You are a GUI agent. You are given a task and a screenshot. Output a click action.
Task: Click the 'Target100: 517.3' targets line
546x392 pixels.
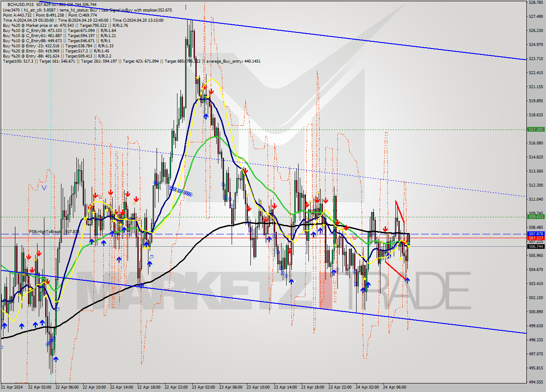click(132, 61)
